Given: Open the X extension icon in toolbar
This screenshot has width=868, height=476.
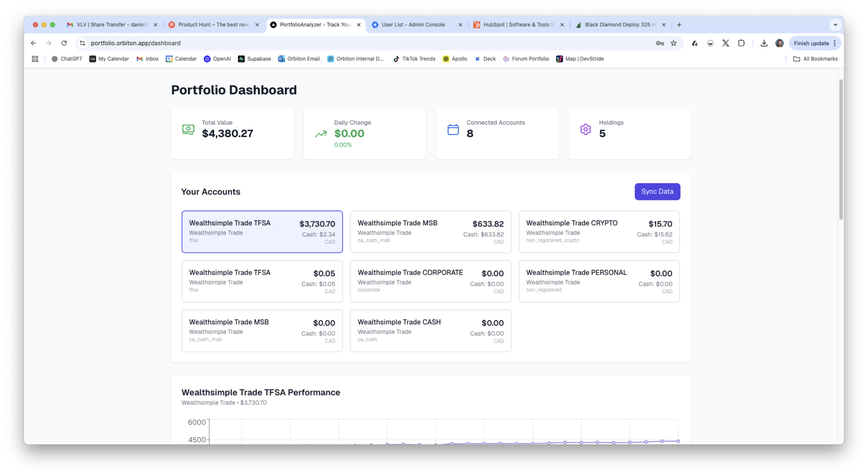Looking at the screenshot, I should click(x=726, y=43).
